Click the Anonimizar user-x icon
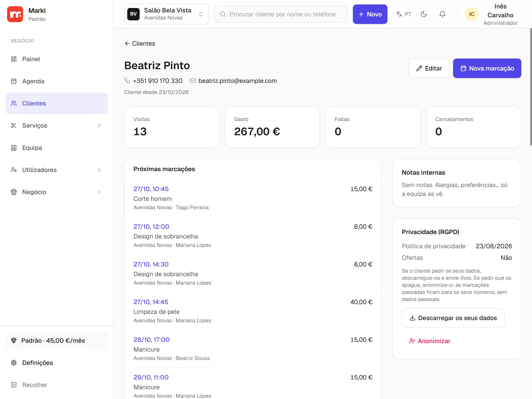The width and height of the screenshot is (532, 399). click(x=412, y=341)
